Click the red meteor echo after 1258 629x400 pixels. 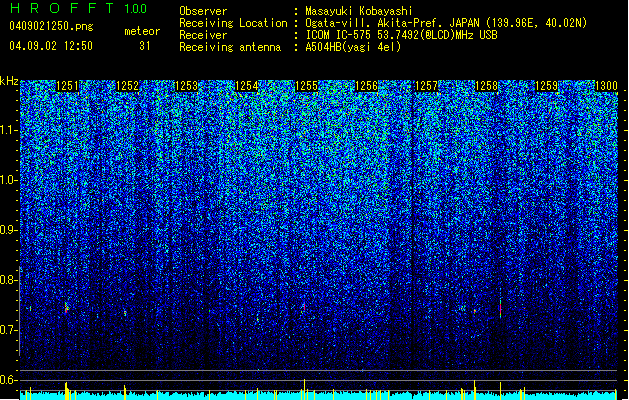pyautogui.click(x=500, y=308)
